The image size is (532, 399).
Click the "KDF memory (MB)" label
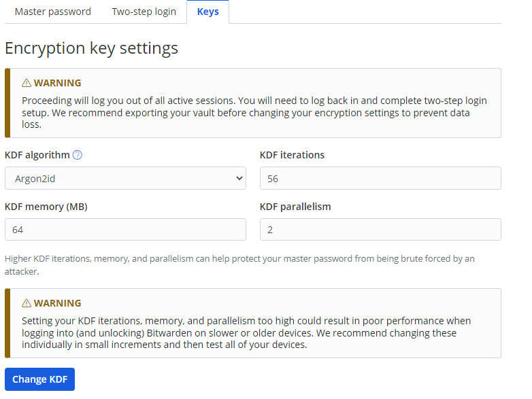(x=46, y=207)
